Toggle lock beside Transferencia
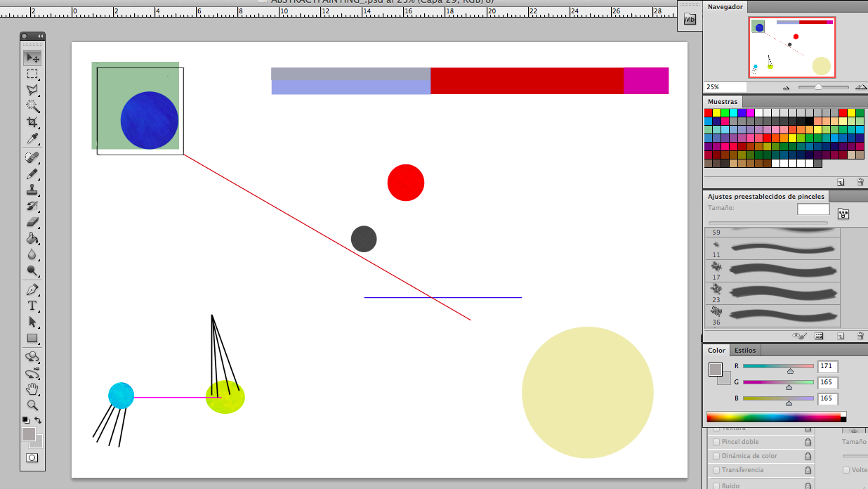The image size is (868, 489). click(x=808, y=470)
